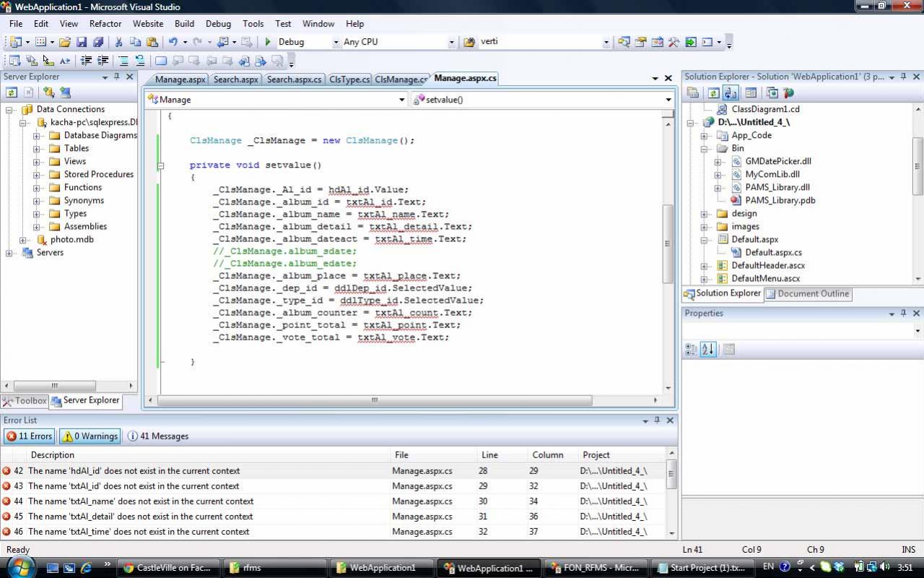This screenshot has height=578, width=924.
Task: Toggle bookmark on current line icon
Action: (160, 61)
